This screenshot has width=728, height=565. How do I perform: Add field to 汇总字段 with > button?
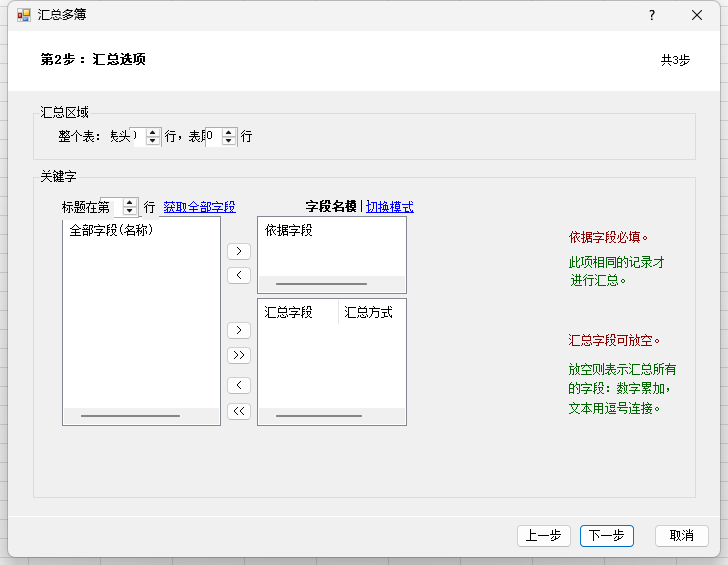[239, 330]
